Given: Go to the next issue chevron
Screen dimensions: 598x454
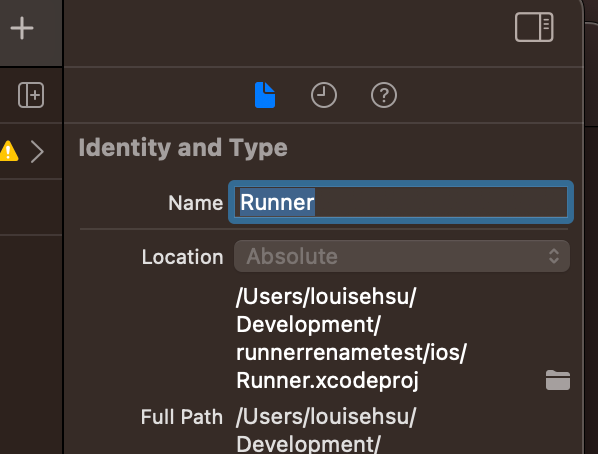Looking at the screenshot, I should 37,151.
